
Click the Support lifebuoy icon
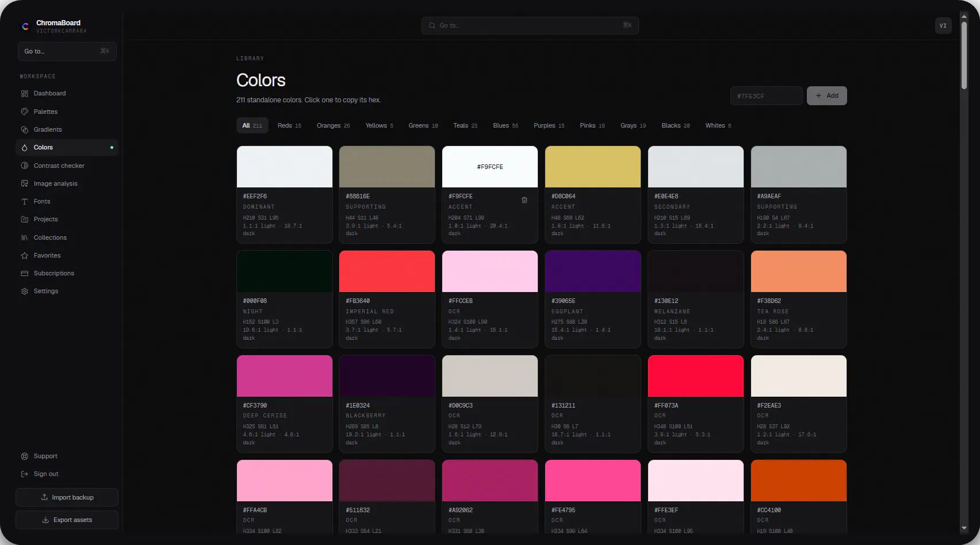(x=24, y=456)
